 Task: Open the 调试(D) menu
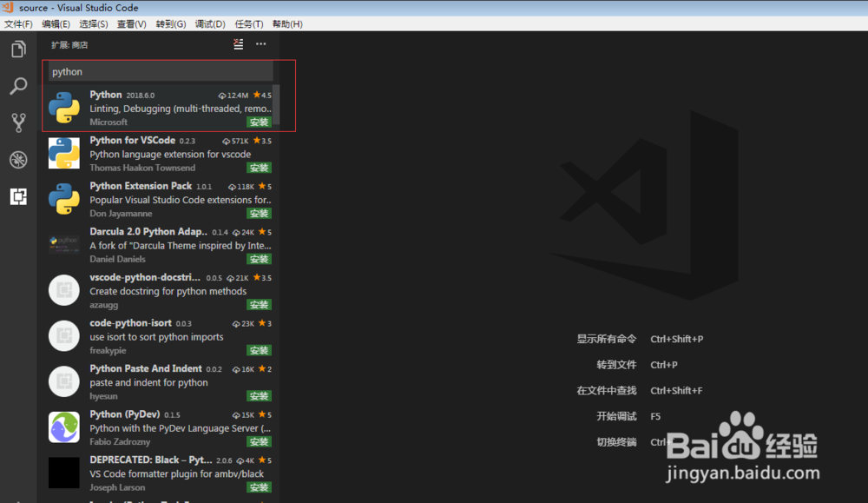coord(210,23)
